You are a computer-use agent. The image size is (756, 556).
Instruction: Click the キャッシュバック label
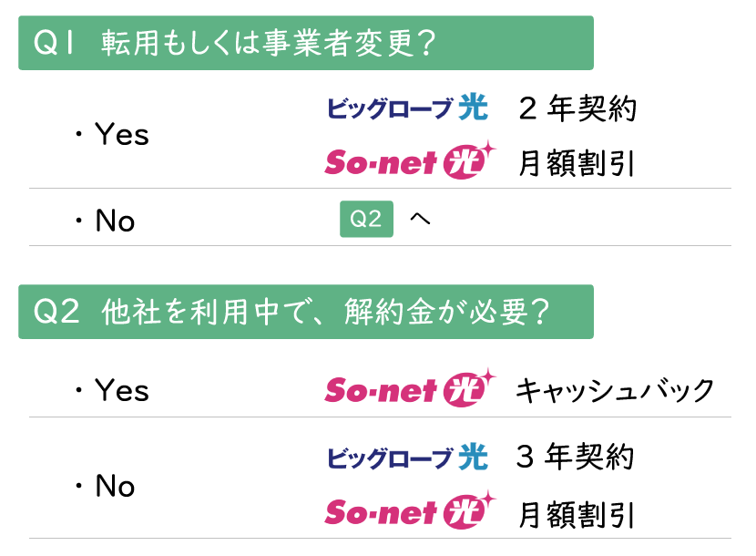click(x=615, y=390)
